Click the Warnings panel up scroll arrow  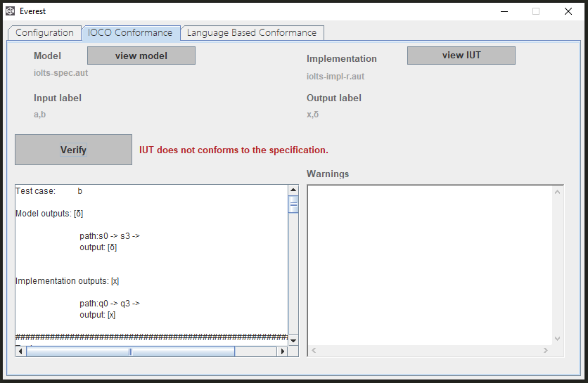(x=558, y=191)
